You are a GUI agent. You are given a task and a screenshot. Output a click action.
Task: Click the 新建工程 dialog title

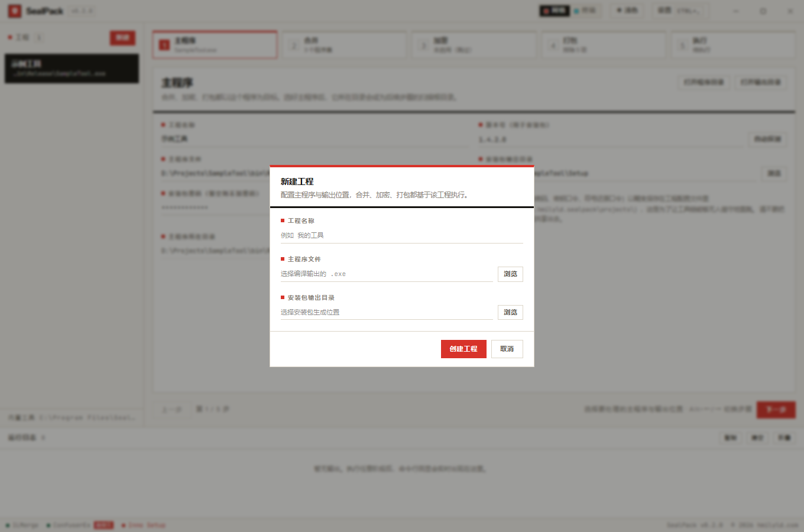click(x=297, y=181)
